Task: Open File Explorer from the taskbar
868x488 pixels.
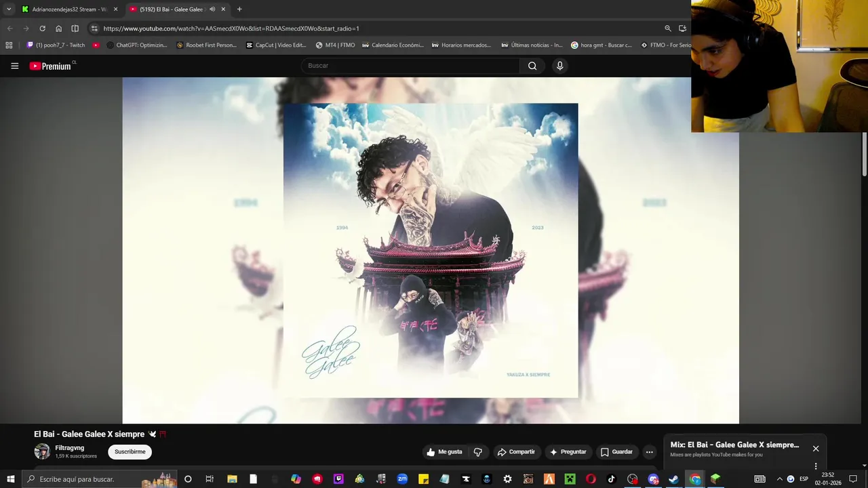Action: tap(232, 479)
